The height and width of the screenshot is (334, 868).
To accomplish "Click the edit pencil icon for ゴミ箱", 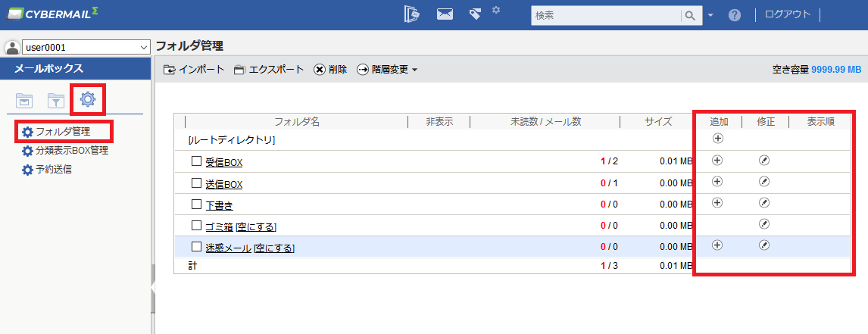I will [x=764, y=223].
